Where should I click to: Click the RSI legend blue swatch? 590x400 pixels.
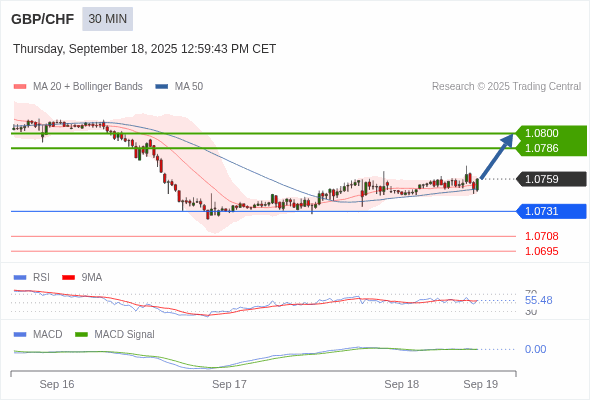(20, 278)
